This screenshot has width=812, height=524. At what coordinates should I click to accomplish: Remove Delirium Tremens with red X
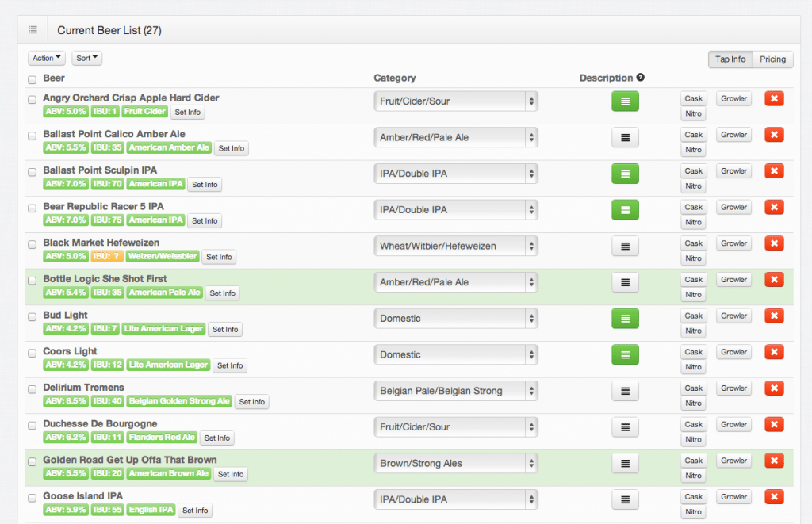774,388
